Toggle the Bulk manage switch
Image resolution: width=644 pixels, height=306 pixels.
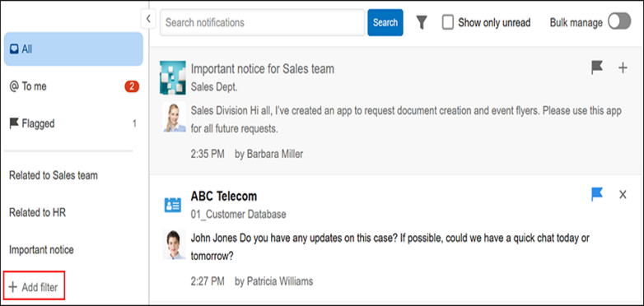tap(619, 21)
